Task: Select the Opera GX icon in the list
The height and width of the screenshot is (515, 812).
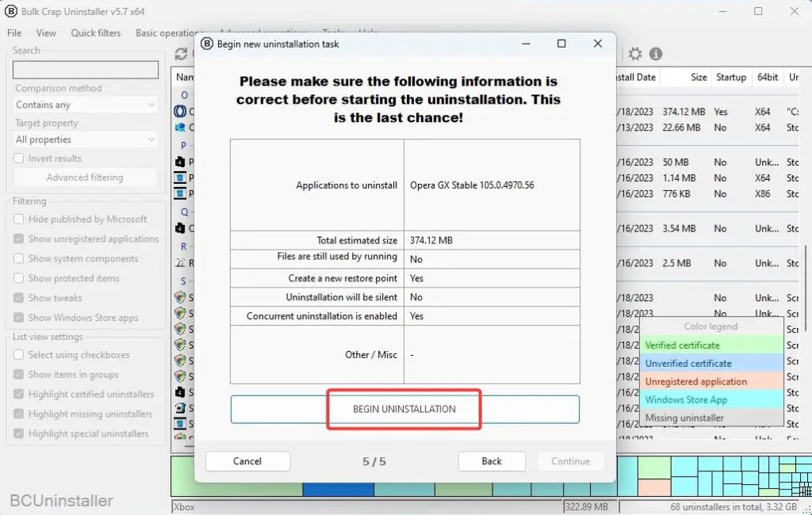Action: tap(180, 111)
